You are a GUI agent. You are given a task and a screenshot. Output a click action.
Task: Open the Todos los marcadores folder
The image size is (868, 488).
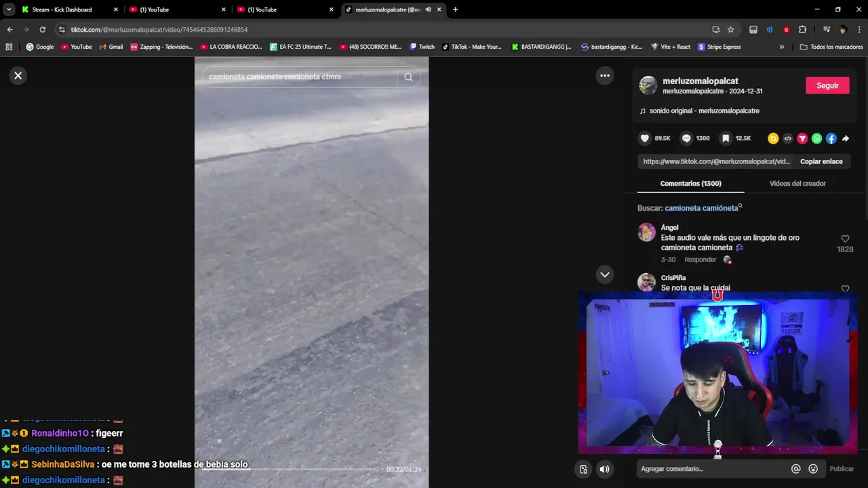click(x=831, y=47)
